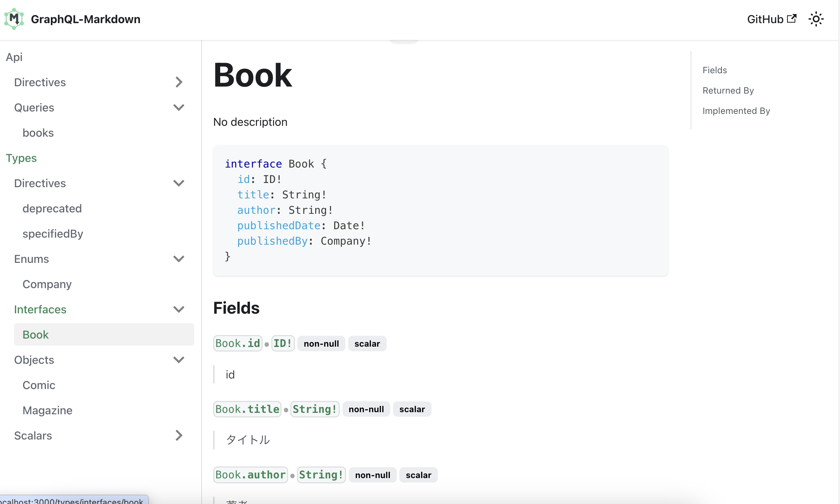Image resolution: width=840 pixels, height=504 pixels.
Task: Jump to Returned By in the table of contents
Action: (x=728, y=90)
